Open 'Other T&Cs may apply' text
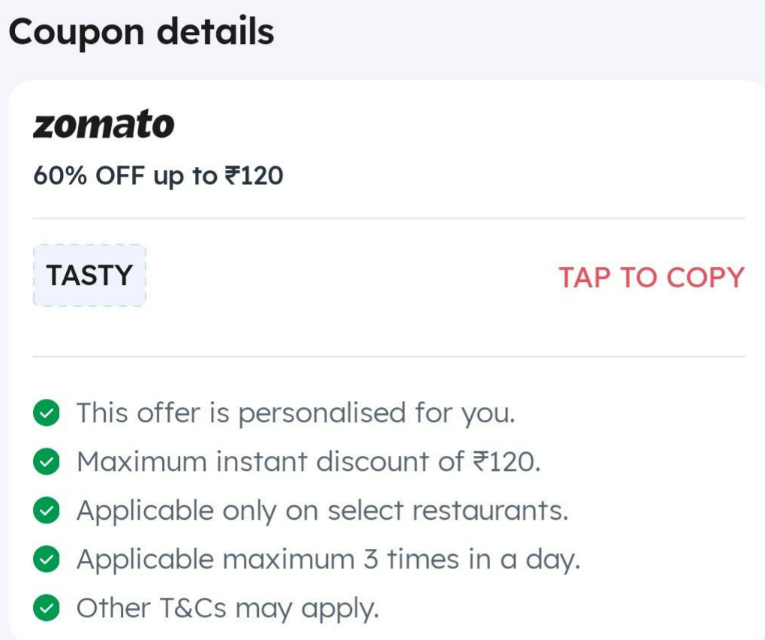This screenshot has height=640, width=765. pyautogui.click(x=228, y=609)
